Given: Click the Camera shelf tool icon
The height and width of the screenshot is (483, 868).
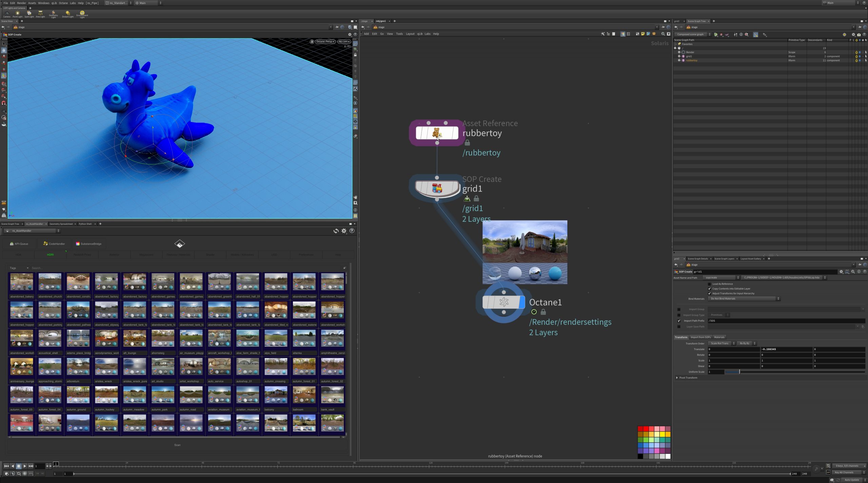Looking at the screenshot, I should tap(6, 14).
